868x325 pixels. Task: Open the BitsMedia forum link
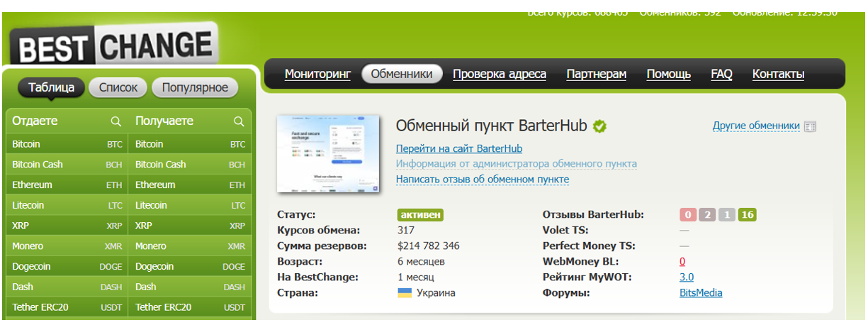click(x=701, y=293)
